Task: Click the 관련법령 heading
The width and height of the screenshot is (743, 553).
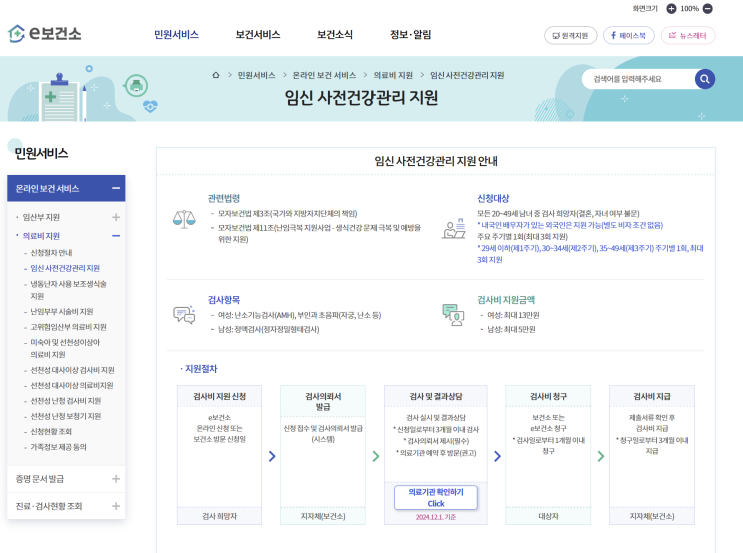Action: (x=224, y=199)
